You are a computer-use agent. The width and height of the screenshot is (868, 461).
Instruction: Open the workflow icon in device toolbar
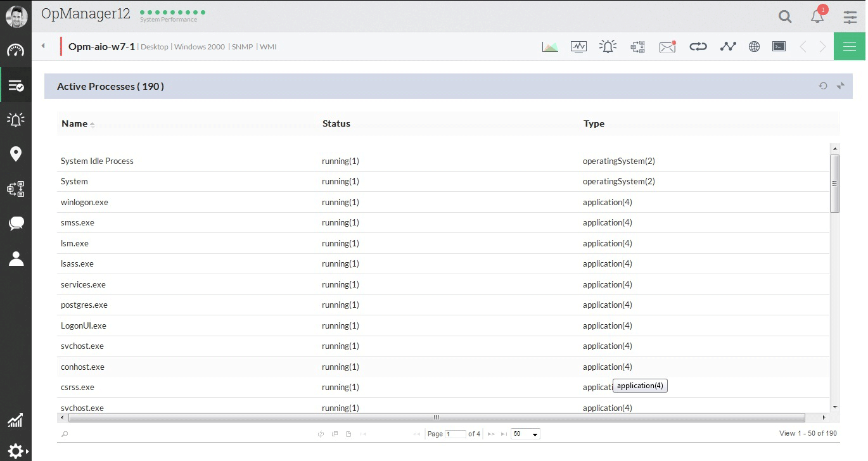637,46
